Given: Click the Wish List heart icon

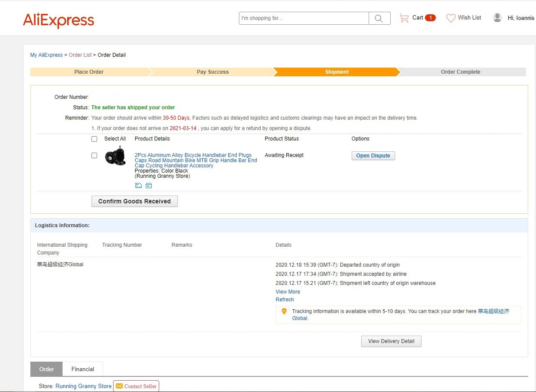Looking at the screenshot, I should point(451,18).
